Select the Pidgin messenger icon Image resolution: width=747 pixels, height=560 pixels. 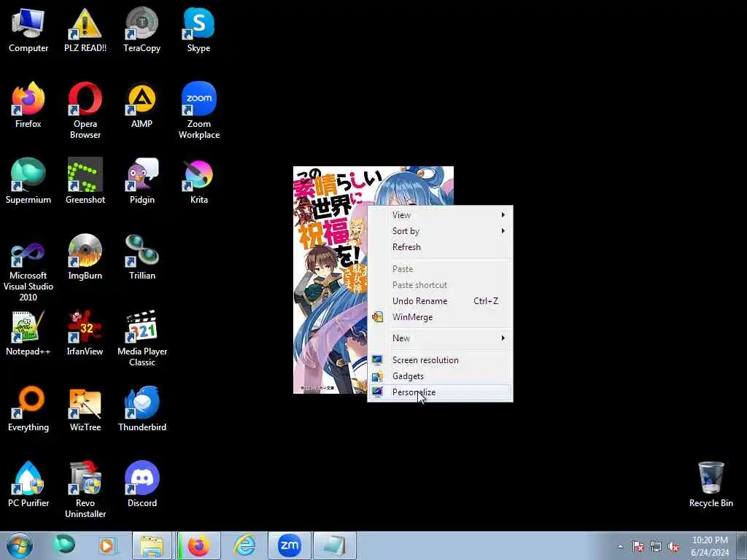(142, 181)
